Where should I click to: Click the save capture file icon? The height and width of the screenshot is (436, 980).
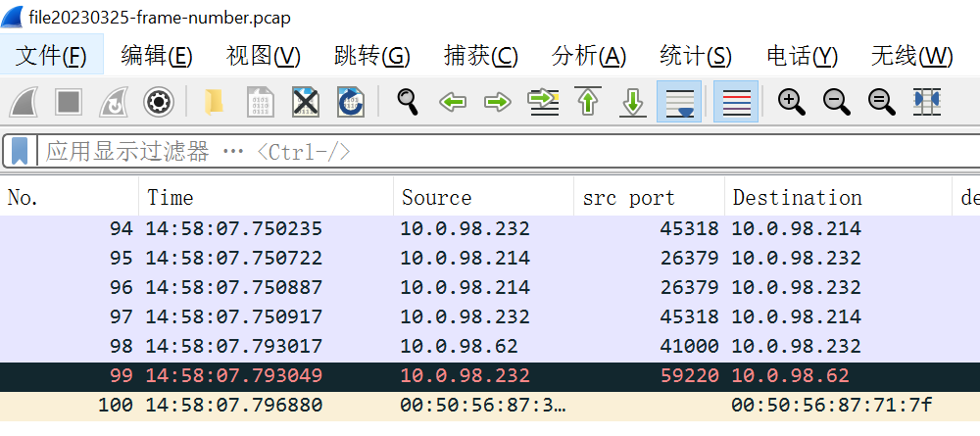tap(260, 101)
